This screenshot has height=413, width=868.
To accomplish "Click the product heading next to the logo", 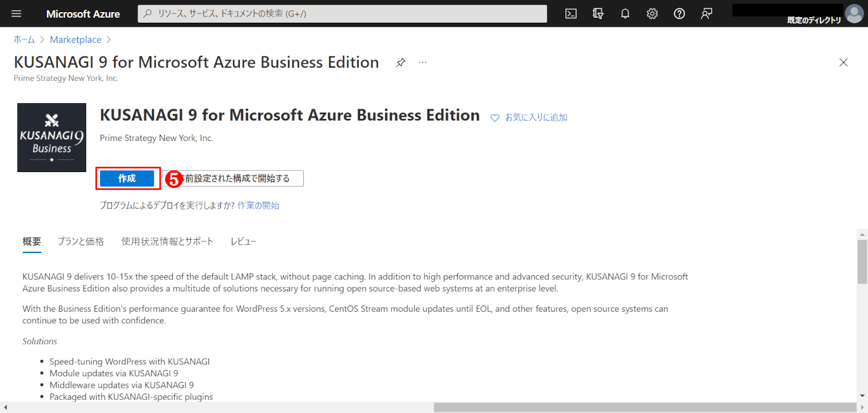I will [290, 115].
